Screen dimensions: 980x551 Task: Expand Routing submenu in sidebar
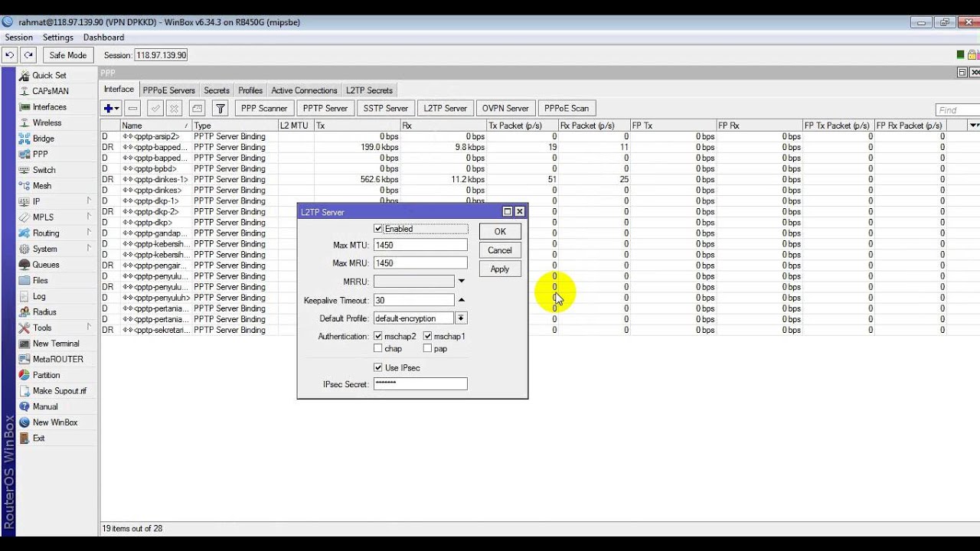point(89,233)
